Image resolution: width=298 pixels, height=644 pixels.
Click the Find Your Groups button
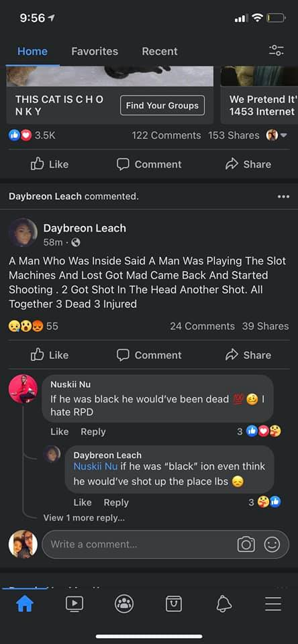[x=162, y=105]
